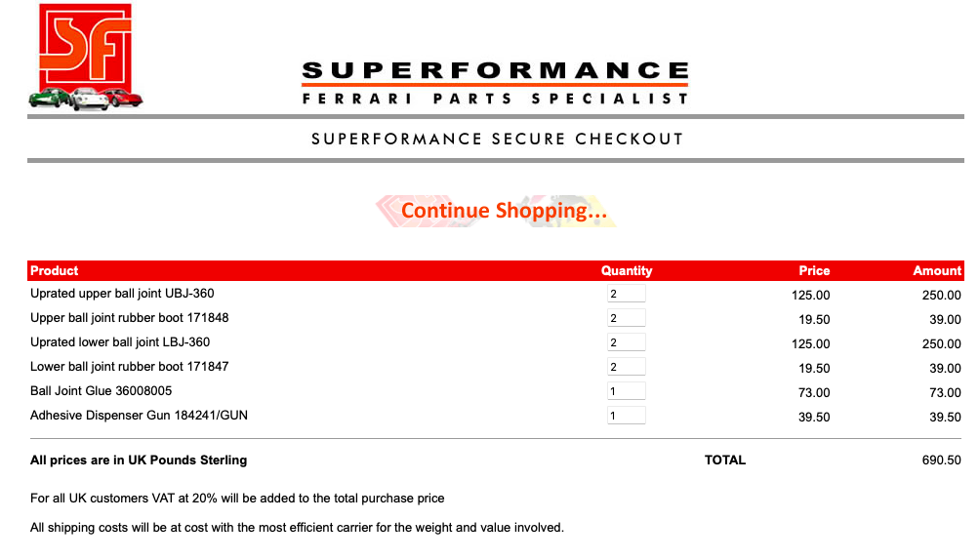Click the Amount column header

click(937, 270)
